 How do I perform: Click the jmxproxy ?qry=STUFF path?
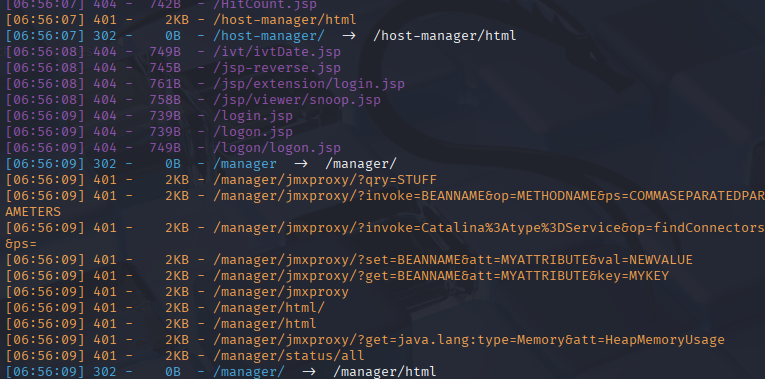[x=325, y=180]
